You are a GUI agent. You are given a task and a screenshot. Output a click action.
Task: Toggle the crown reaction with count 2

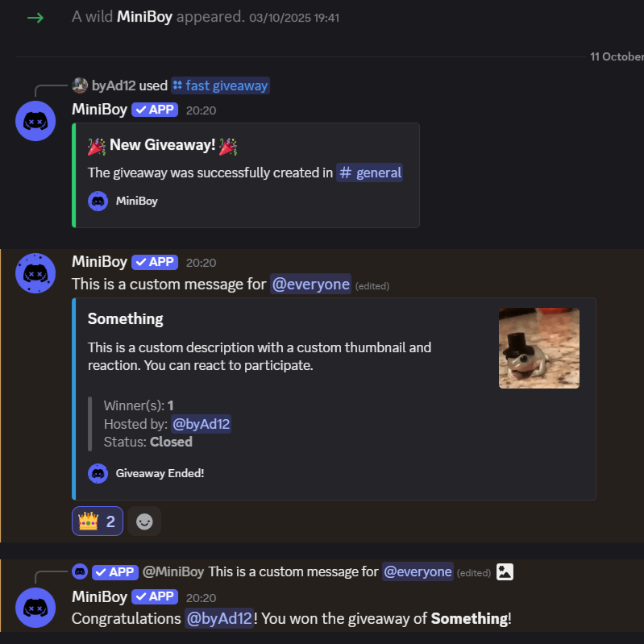tap(98, 521)
